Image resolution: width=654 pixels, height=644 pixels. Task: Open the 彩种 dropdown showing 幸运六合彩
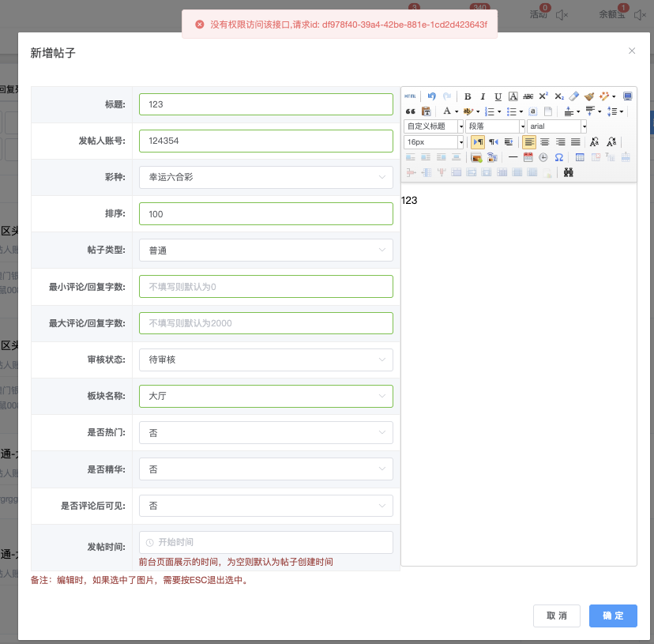[x=265, y=177]
